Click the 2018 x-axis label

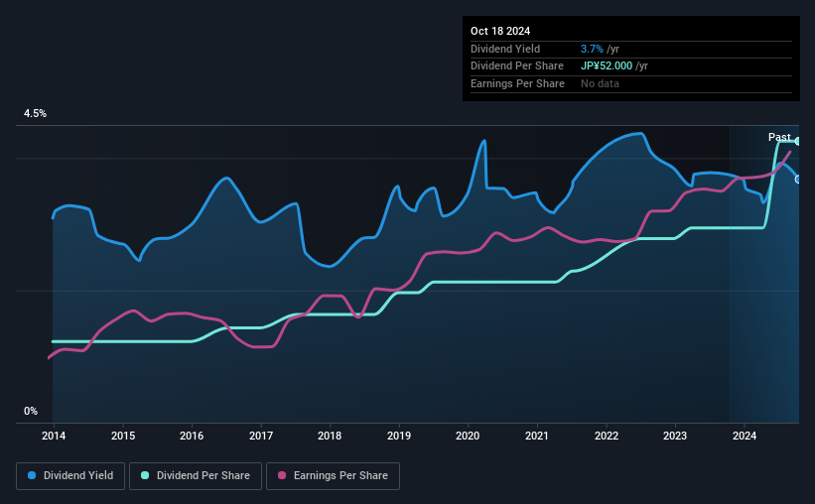pos(330,436)
